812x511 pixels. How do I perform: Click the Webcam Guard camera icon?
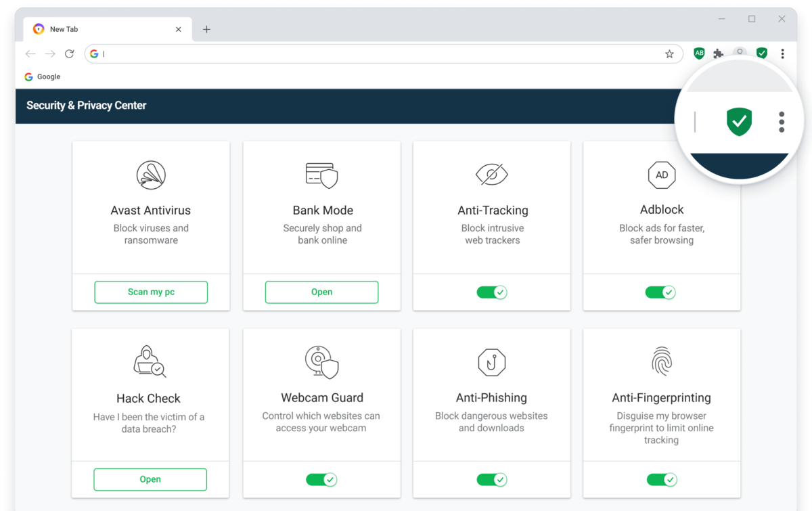coord(321,361)
